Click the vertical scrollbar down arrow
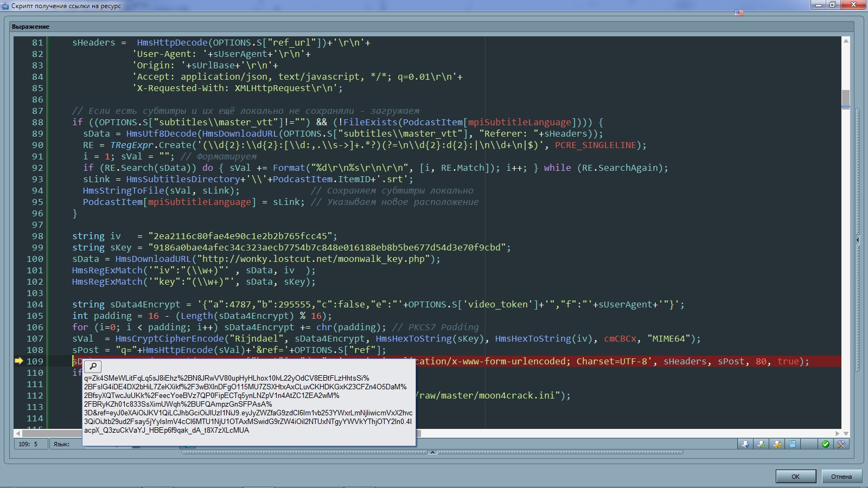 [846, 433]
